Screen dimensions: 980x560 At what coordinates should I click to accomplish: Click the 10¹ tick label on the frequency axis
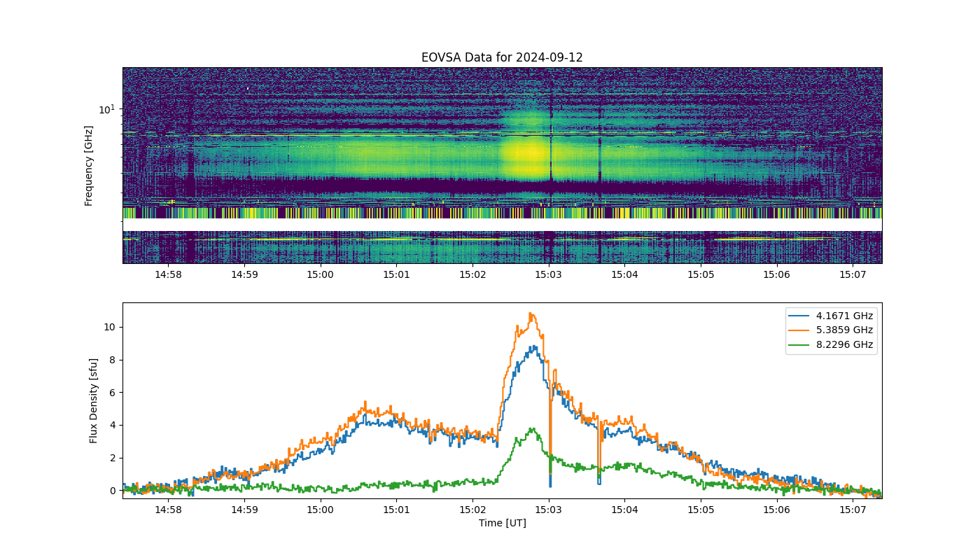click(106, 109)
